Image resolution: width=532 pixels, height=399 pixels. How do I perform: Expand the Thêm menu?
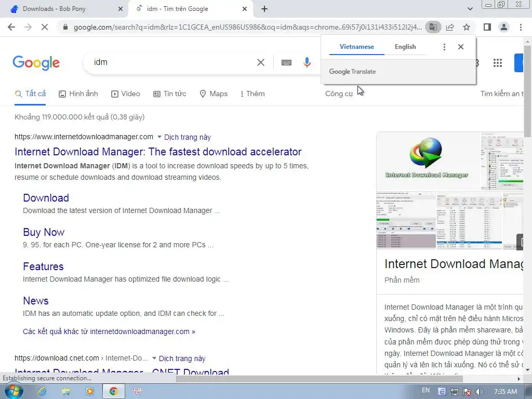click(252, 94)
